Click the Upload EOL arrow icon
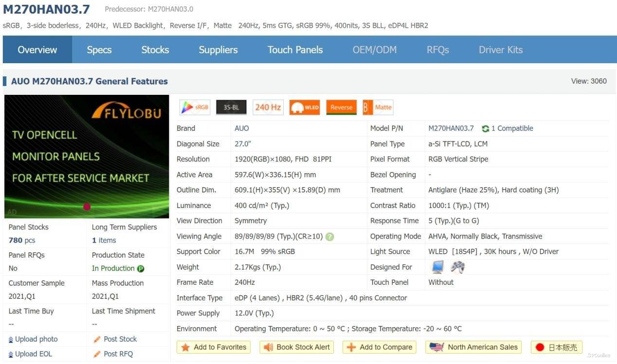Screen dimensions: 617x364 [x=11, y=354]
